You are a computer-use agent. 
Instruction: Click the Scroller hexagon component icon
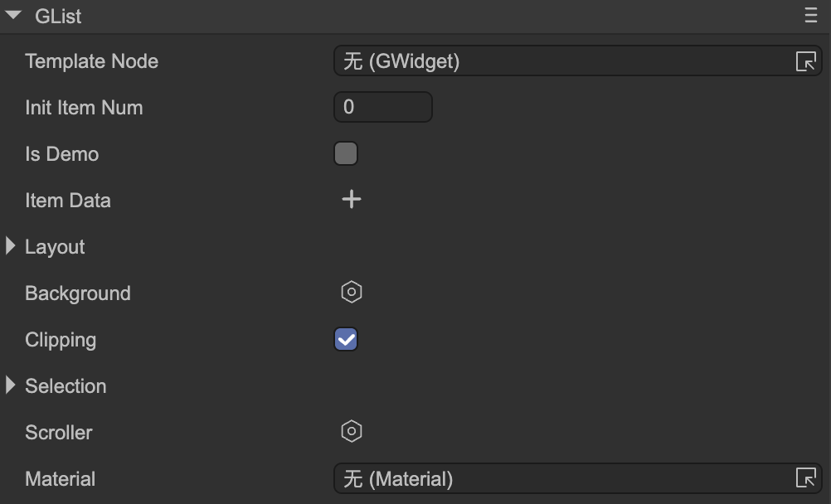click(x=352, y=432)
